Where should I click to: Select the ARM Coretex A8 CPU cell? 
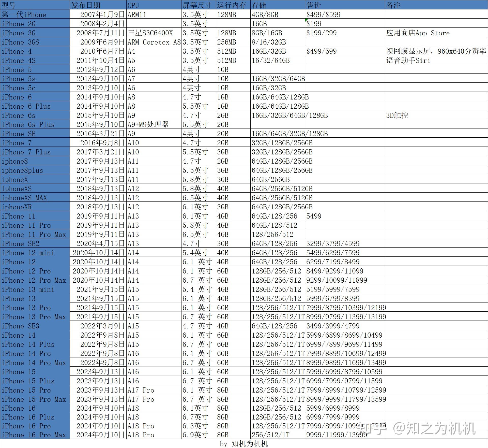point(154,42)
